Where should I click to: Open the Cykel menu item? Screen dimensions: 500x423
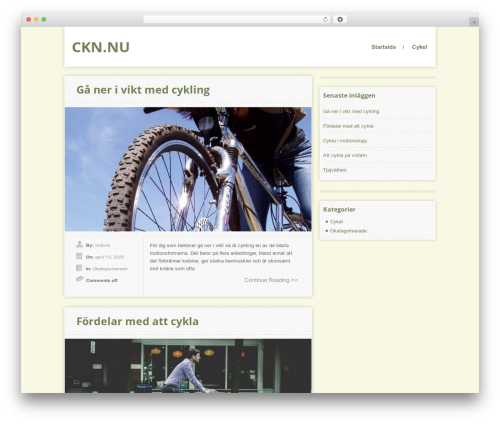(x=419, y=47)
